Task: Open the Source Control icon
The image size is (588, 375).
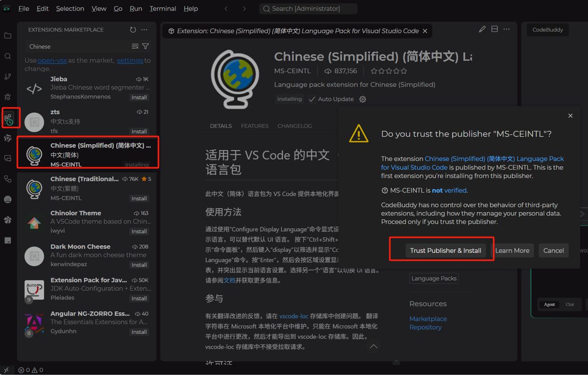Action: pyautogui.click(x=8, y=76)
